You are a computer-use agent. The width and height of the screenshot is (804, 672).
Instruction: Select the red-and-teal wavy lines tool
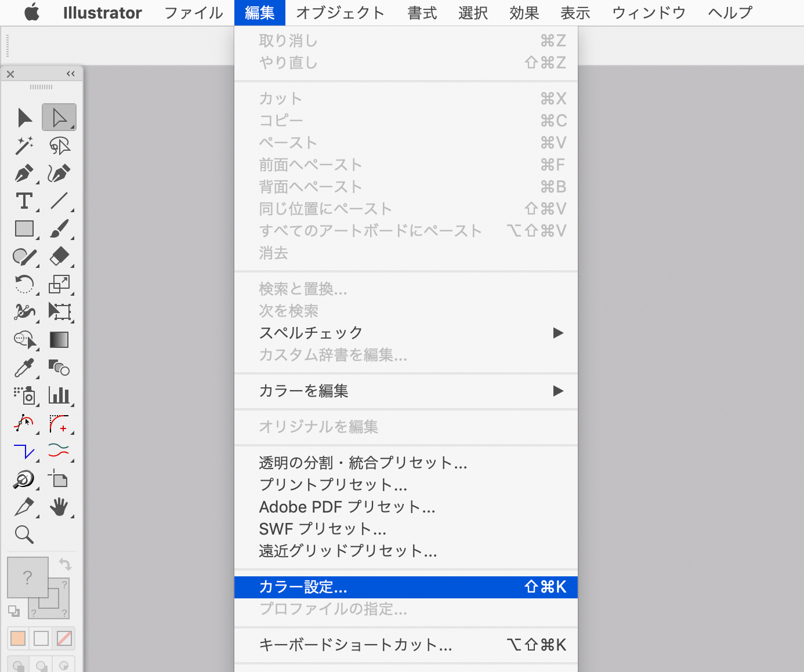[59, 451]
